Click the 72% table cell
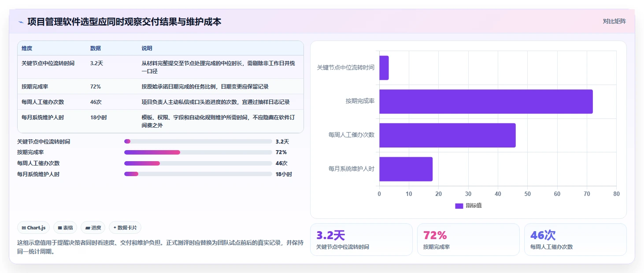The image size is (644, 273). (96, 87)
